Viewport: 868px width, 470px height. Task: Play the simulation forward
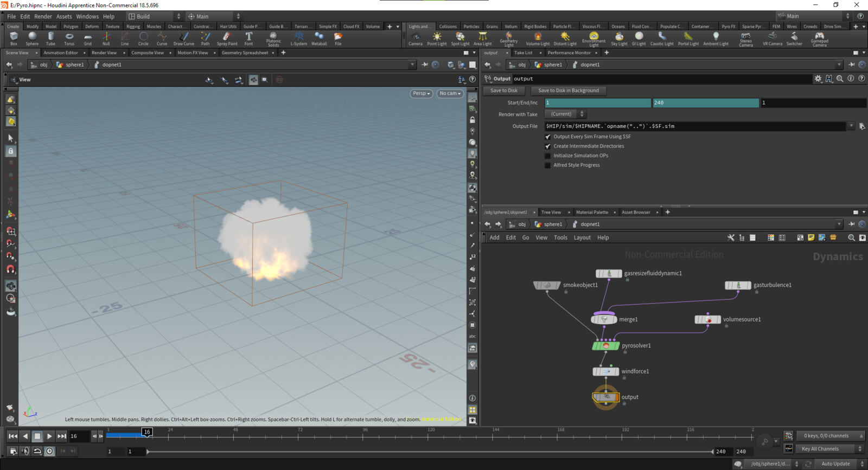[x=49, y=436]
